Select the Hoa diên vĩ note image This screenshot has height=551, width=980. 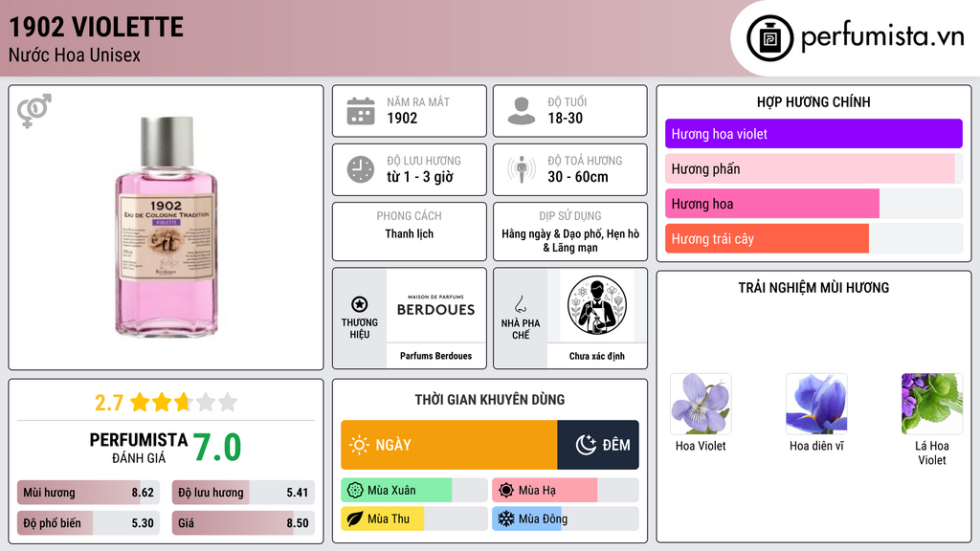(x=816, y=405)
